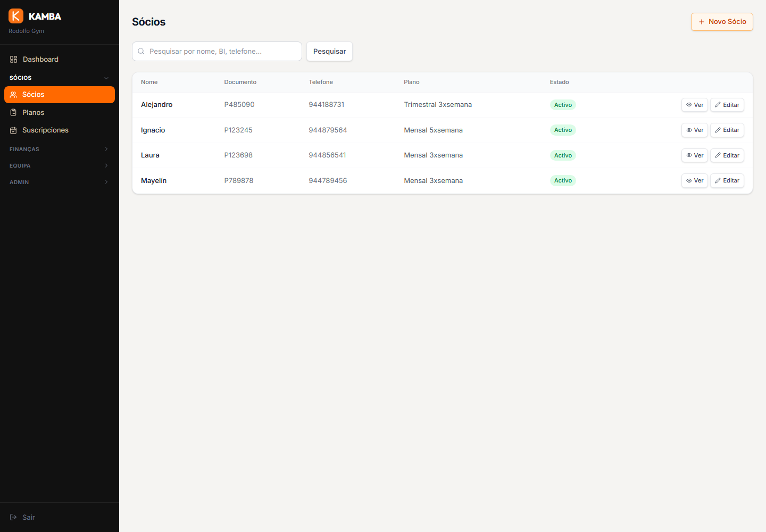This screenshot has height=532, width=766.
Task: Edit Alejandro's record
Action: [x=727, y=105]
